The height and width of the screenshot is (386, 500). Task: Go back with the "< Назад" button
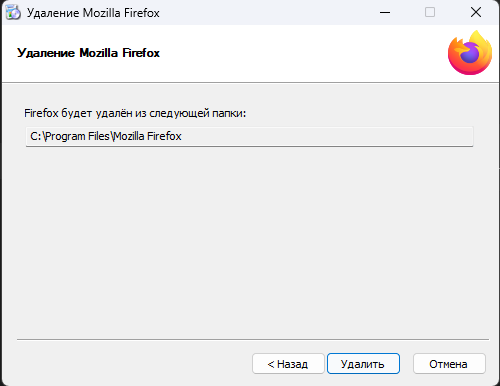[x=288, y=364]
